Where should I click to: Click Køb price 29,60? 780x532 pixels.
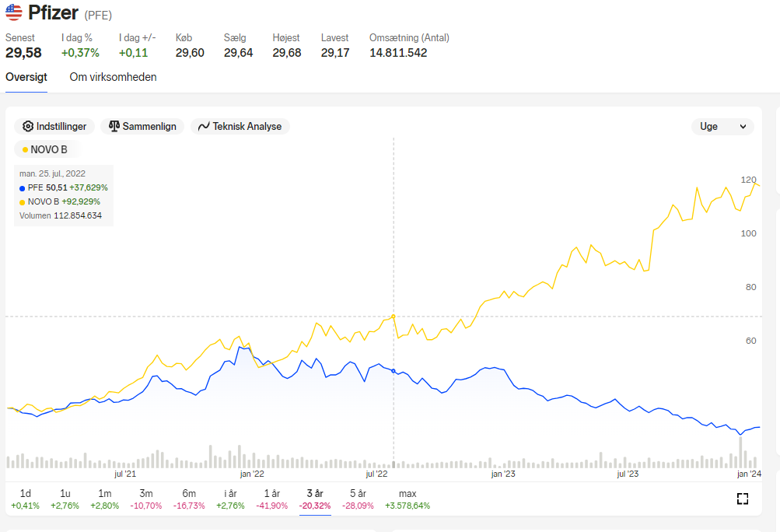[190, 53]
